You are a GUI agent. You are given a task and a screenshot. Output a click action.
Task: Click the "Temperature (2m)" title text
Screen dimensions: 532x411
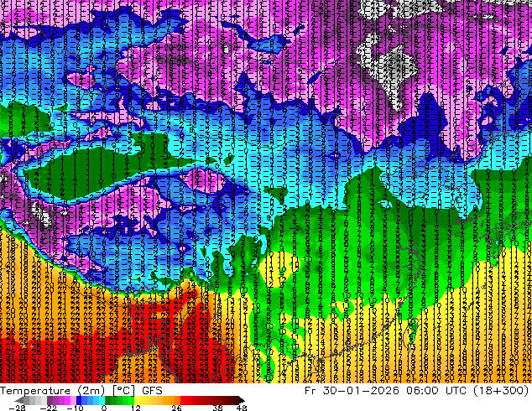pos(53,391)
